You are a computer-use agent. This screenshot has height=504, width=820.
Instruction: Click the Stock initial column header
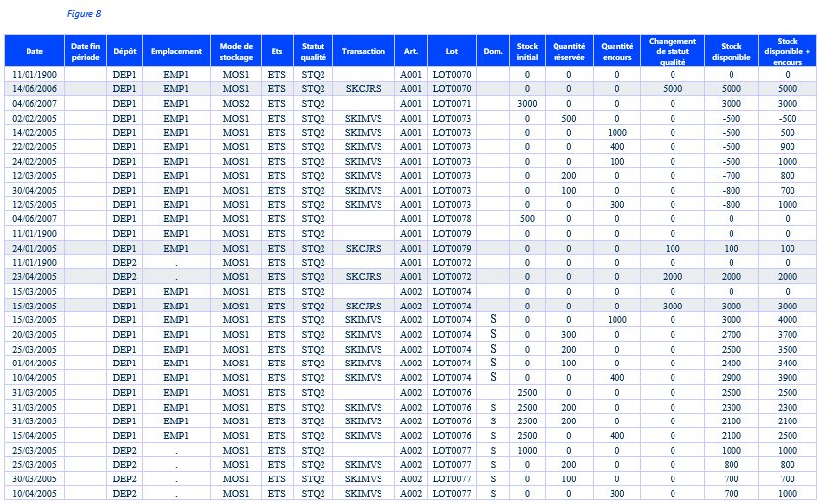[x=527, y=51]
